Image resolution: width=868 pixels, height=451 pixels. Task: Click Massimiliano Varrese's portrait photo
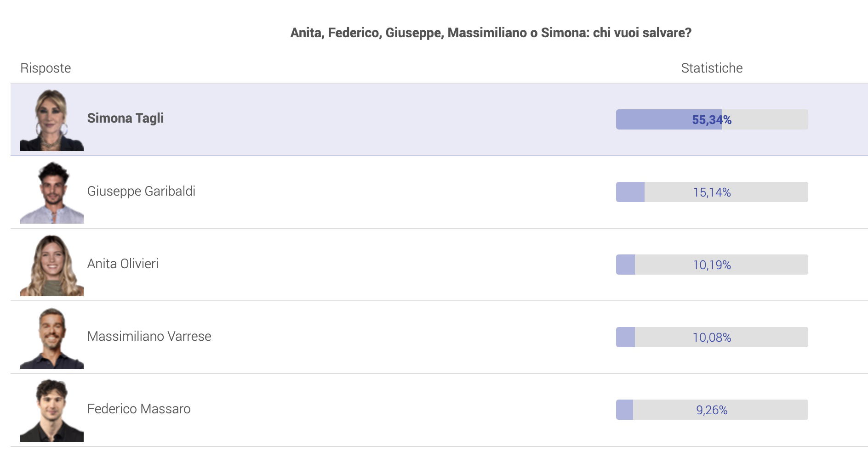(52, 338)
